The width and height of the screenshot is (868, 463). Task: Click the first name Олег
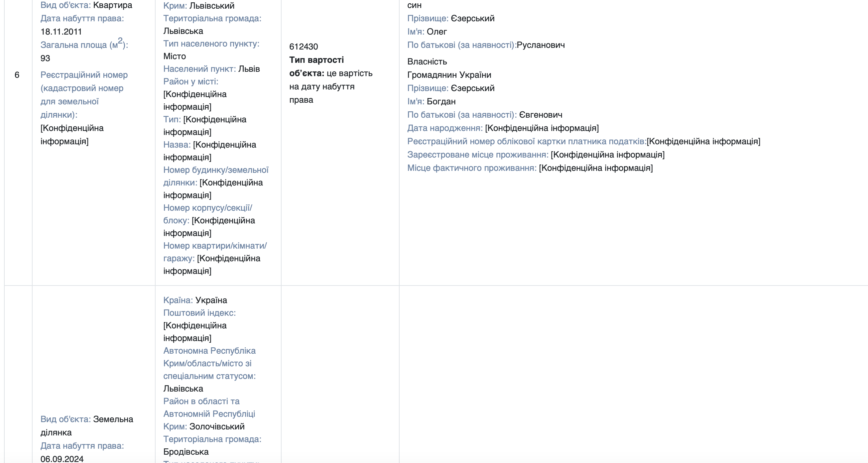pos(437,32)
